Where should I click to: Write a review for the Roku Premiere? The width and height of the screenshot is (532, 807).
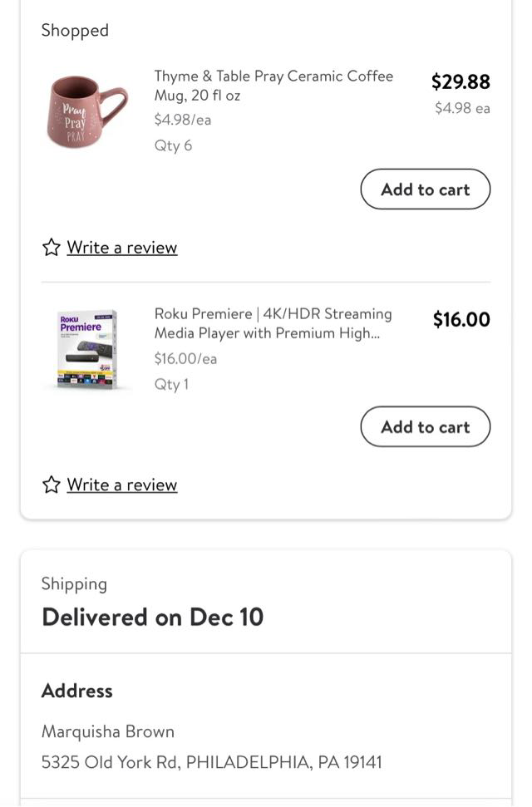click(121, 485)
